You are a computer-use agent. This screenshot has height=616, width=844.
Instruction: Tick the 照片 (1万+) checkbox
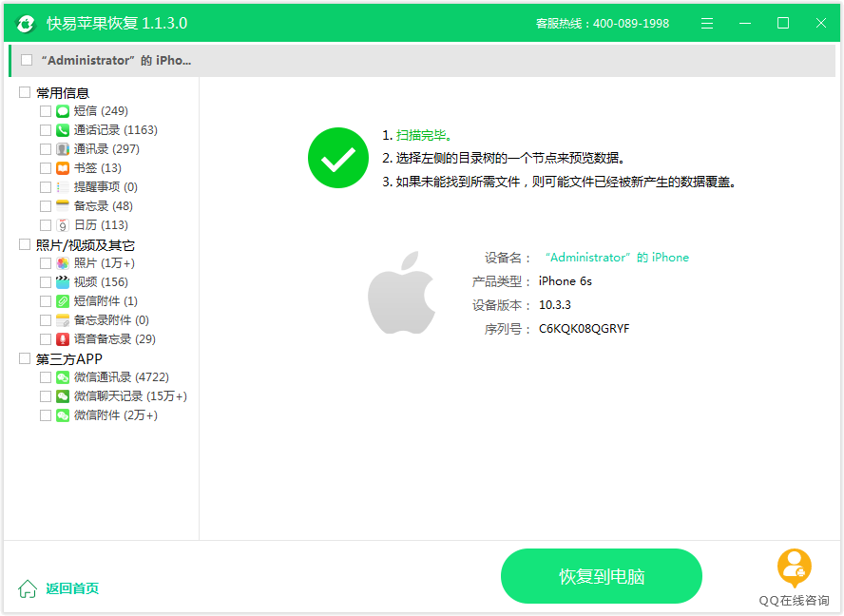(x=46, y=263)
